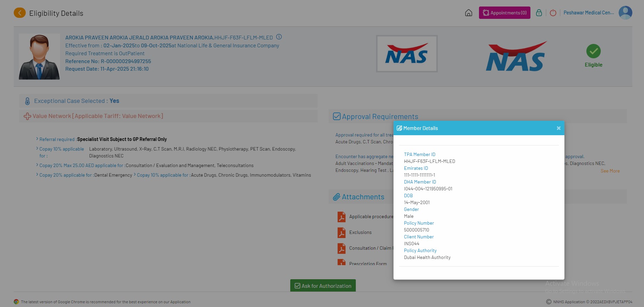Open the user profile avatar

625,13
